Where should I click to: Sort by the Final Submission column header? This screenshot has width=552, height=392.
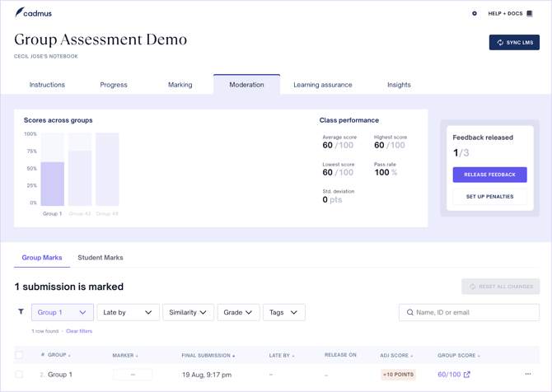click(x=207, y=356)
